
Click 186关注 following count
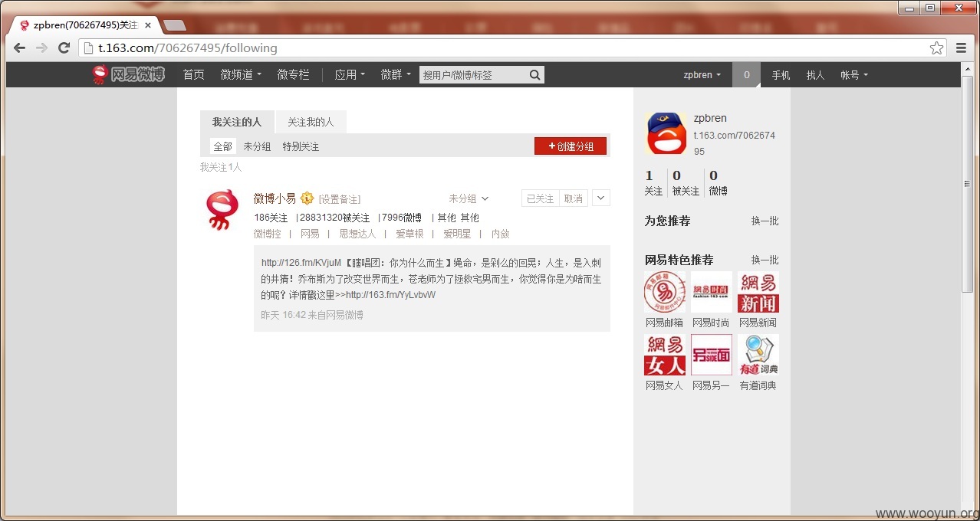(271, 218)
